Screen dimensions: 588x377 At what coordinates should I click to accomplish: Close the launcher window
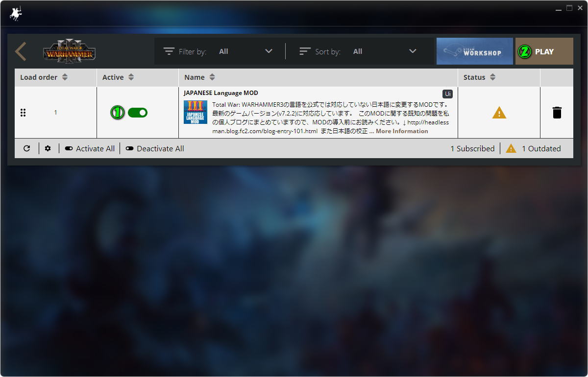580,8
